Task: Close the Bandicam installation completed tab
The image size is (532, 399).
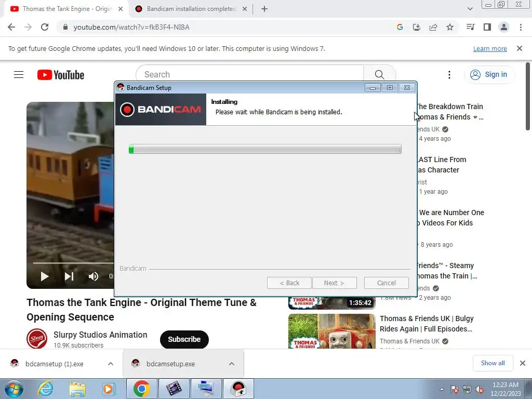Action: click(245, 9)
